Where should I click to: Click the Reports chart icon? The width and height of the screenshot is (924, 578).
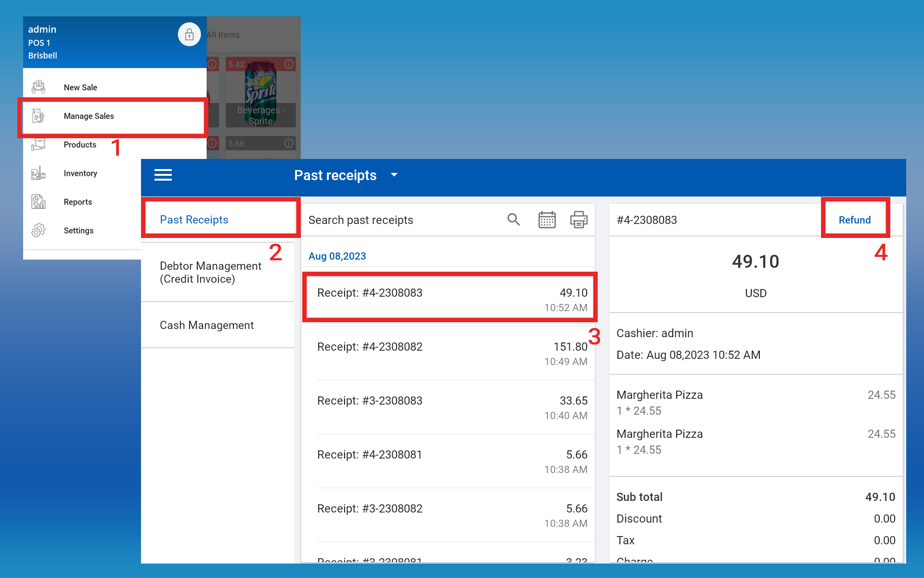coord(38,202)
